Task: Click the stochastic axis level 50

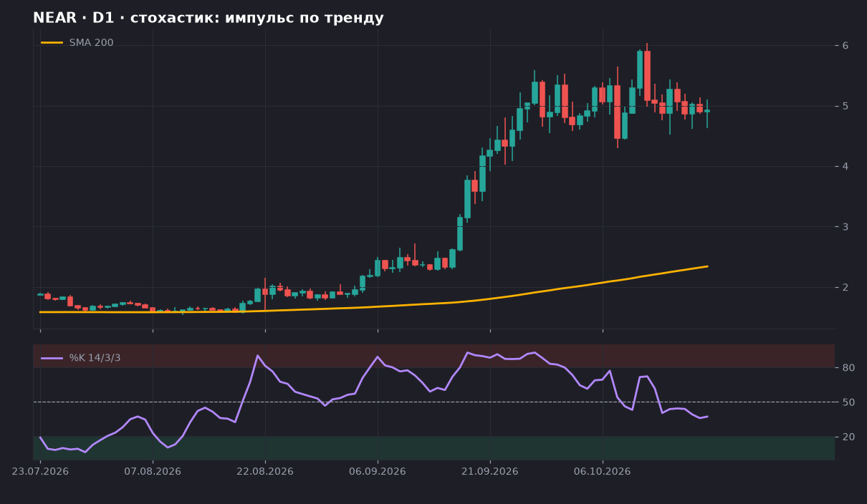Action: 848,402
